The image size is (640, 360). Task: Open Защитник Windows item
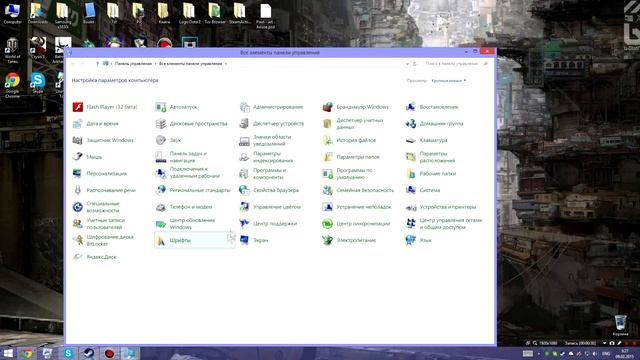[103, 140]
